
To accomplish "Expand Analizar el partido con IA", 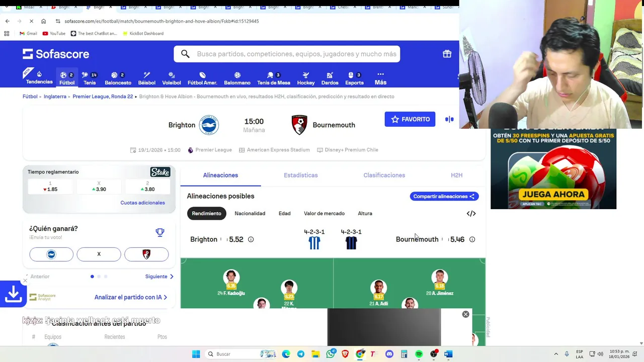I will click(x=131, y=297).
